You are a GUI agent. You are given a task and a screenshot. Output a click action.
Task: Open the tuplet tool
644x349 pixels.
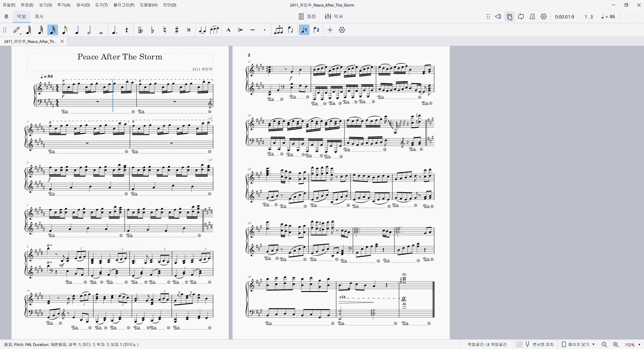point(278,30)
